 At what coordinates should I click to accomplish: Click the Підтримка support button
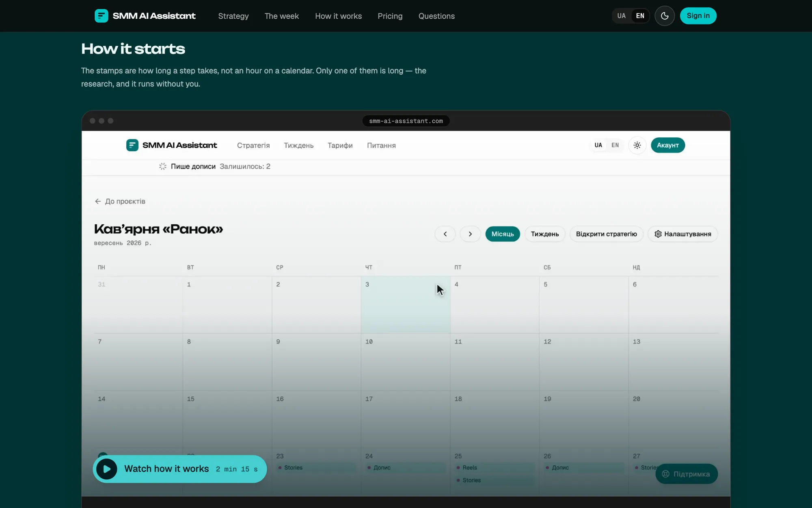click(686, 474)
